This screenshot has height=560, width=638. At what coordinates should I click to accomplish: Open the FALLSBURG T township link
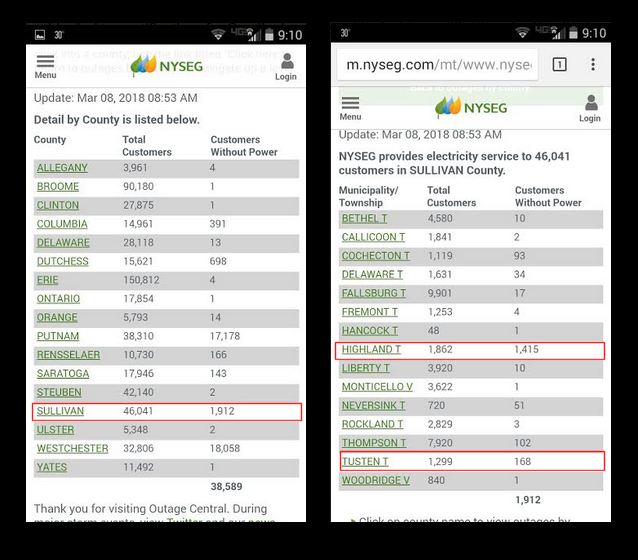(x=374, y=293)
